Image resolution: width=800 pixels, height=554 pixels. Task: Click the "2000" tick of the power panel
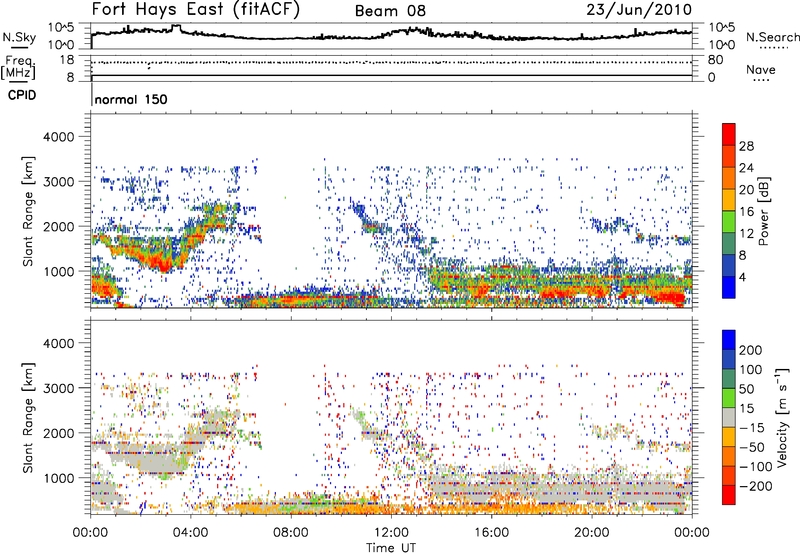(58, 227)
